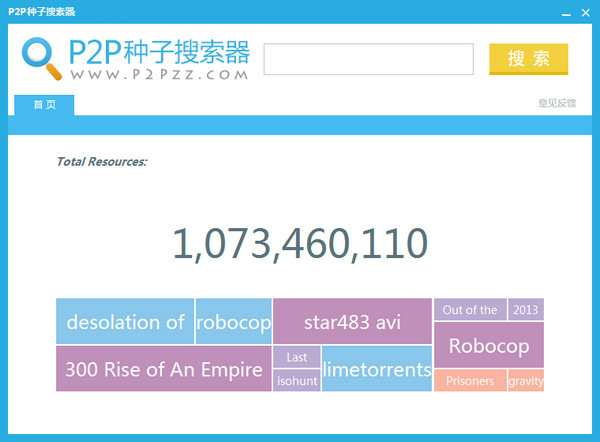Choose the 'star483 avi' tag
The width and height of the screenshot is (600, 442).
(352, 322)
